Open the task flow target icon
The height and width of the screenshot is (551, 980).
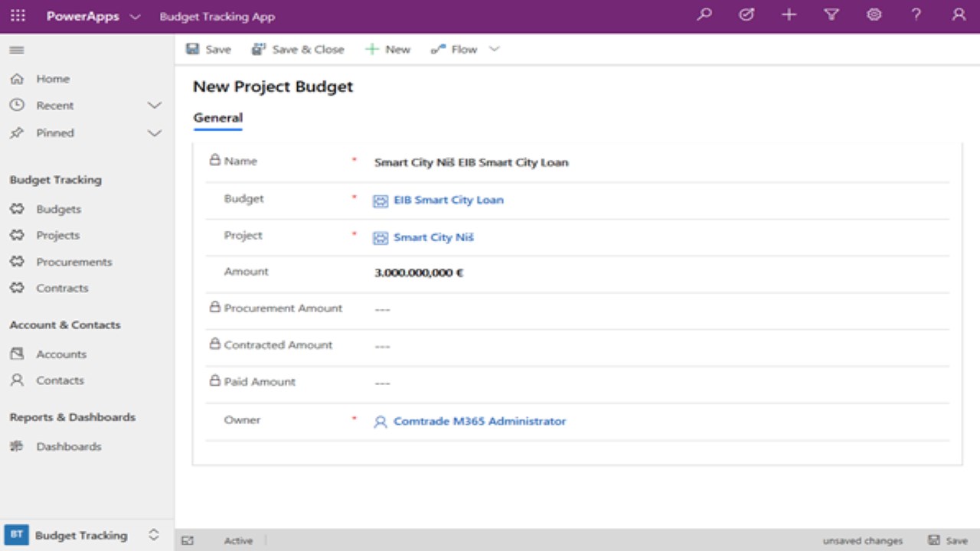(x=746, y=15)
